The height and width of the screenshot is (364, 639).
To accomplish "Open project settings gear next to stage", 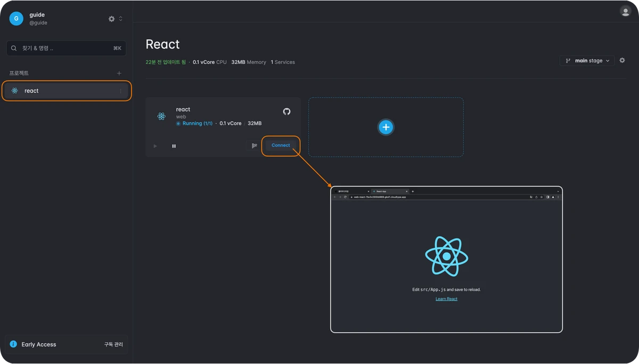I will coord(622,61).
